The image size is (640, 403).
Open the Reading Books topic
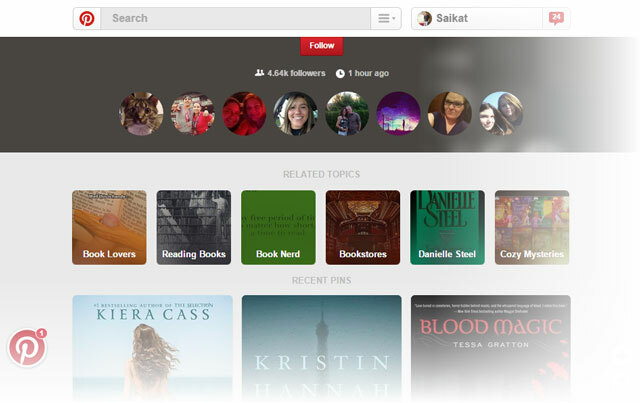pos(194,227)
